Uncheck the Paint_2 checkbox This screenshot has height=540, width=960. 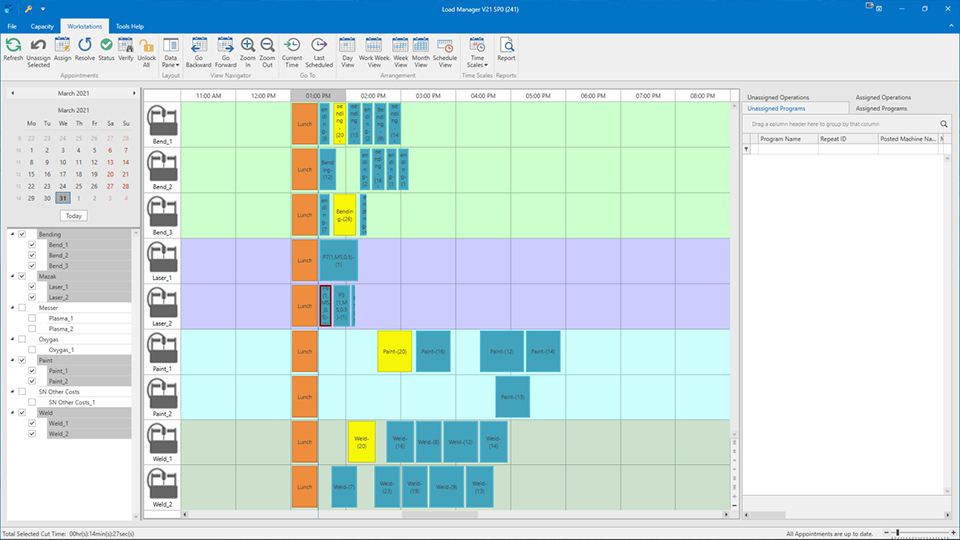tap(32, 381)
